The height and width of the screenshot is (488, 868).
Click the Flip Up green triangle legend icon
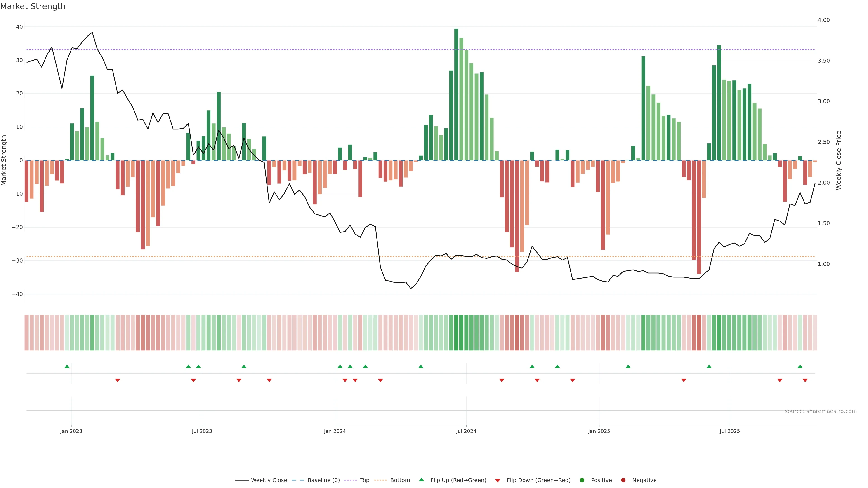[421, 480]
